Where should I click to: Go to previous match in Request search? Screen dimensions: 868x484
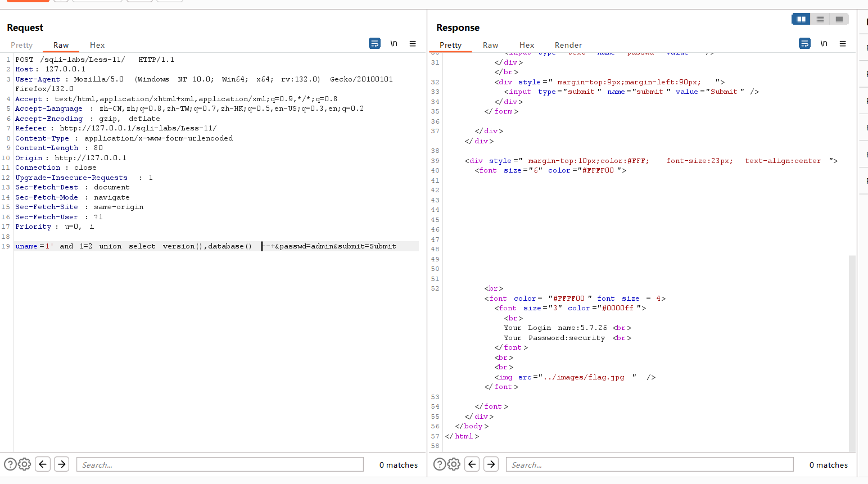pyautogui.click(x=43, y=464)
